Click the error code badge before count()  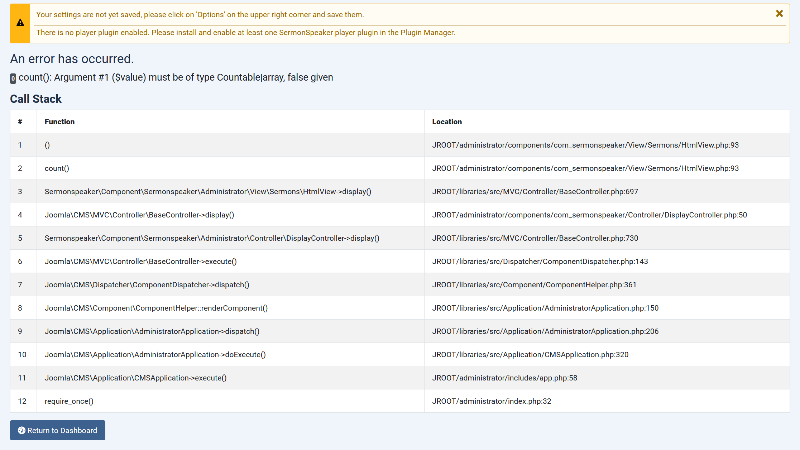click(x=13, y=78)
